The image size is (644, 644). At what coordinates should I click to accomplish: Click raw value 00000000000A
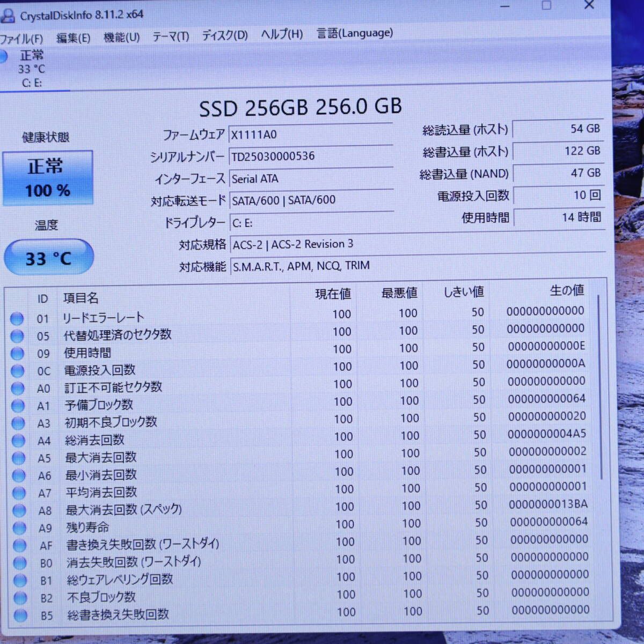point(546,363)
